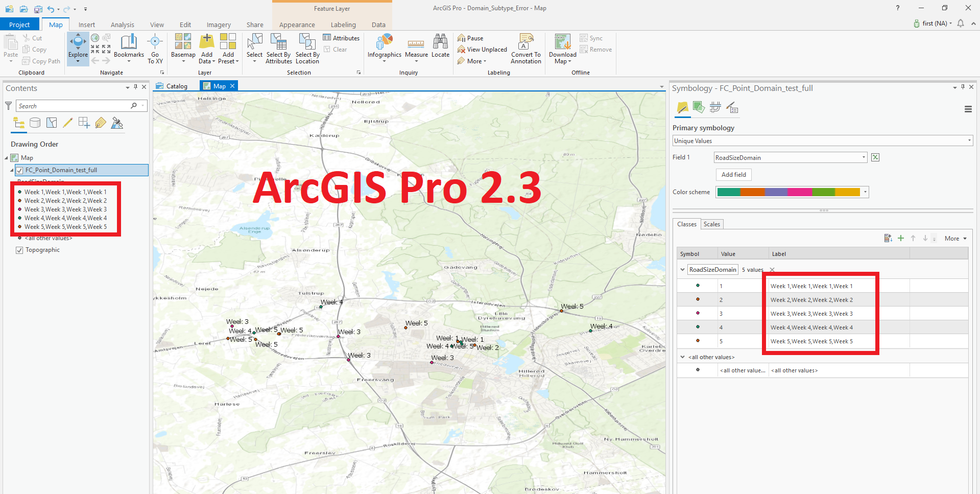980x494 pixels.
Task: Open the Advanced symbology options tab
Action: 732,107
